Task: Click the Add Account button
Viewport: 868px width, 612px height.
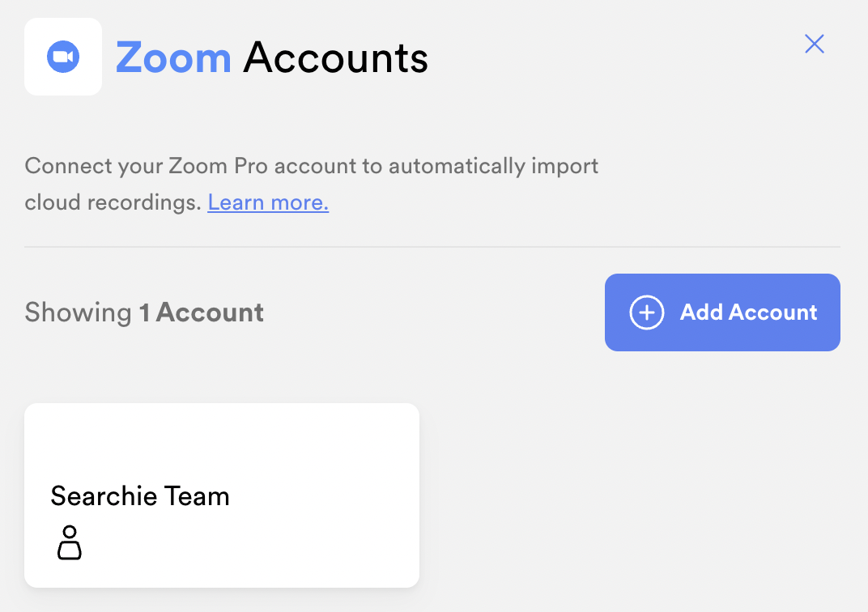Action: [722, 312]
